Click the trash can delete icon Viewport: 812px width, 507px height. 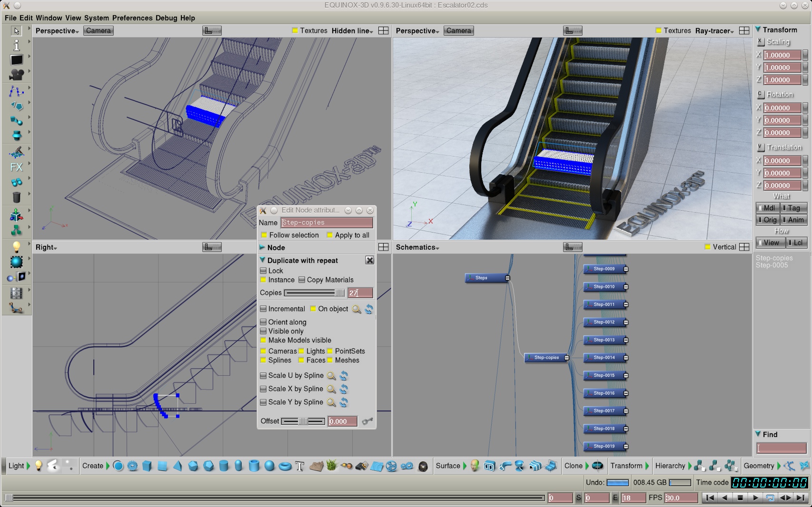[16, 197]
